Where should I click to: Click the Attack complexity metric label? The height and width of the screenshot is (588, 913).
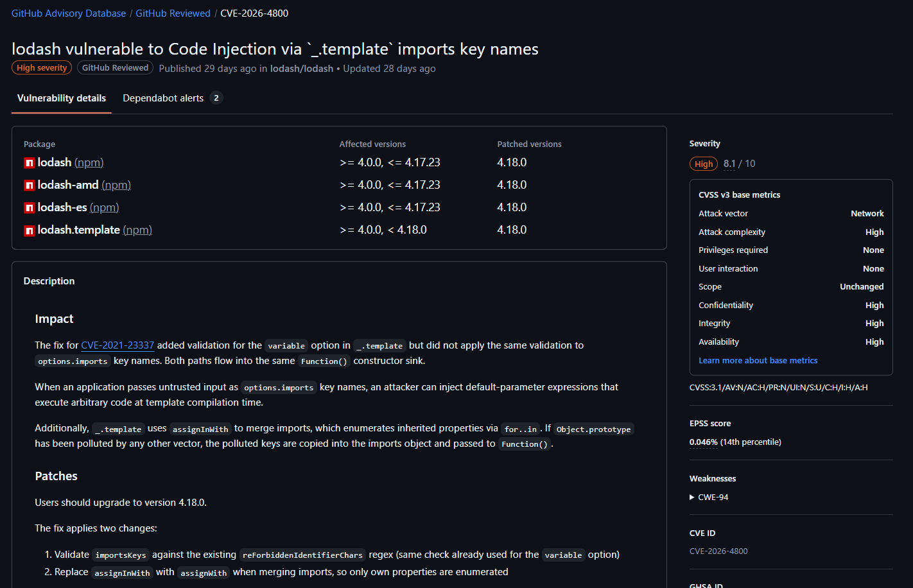point(732,232)
